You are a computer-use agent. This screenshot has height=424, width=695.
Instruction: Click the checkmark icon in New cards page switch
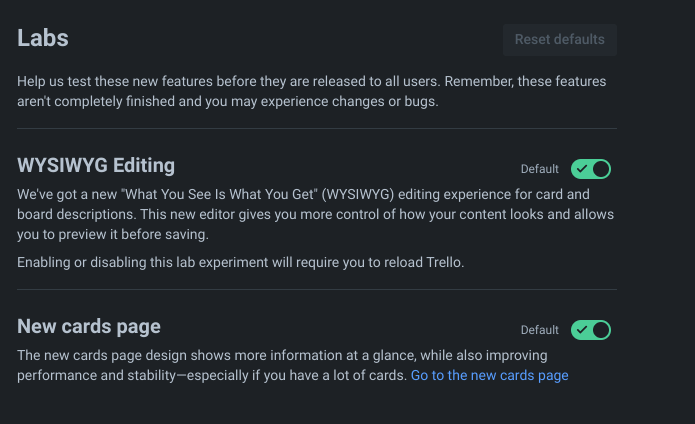[581, 329]
